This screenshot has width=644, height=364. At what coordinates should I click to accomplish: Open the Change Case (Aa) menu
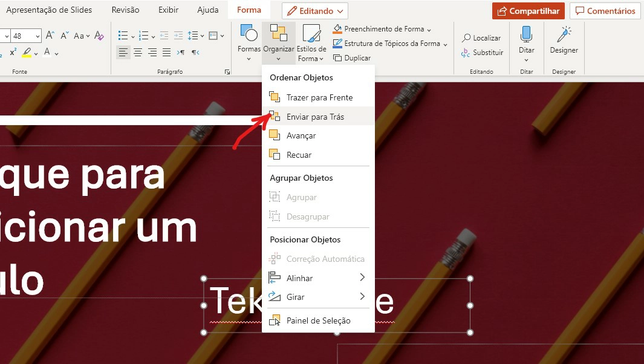[81, 36]
